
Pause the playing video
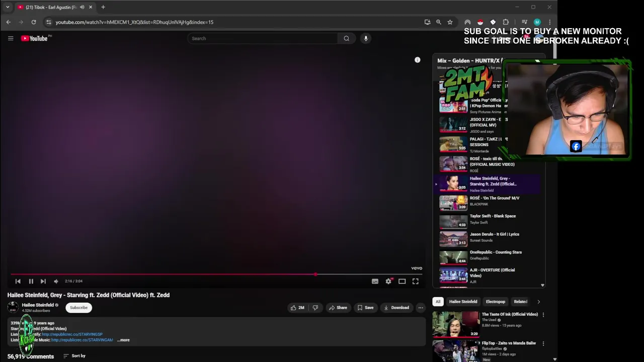coord(31,281)
